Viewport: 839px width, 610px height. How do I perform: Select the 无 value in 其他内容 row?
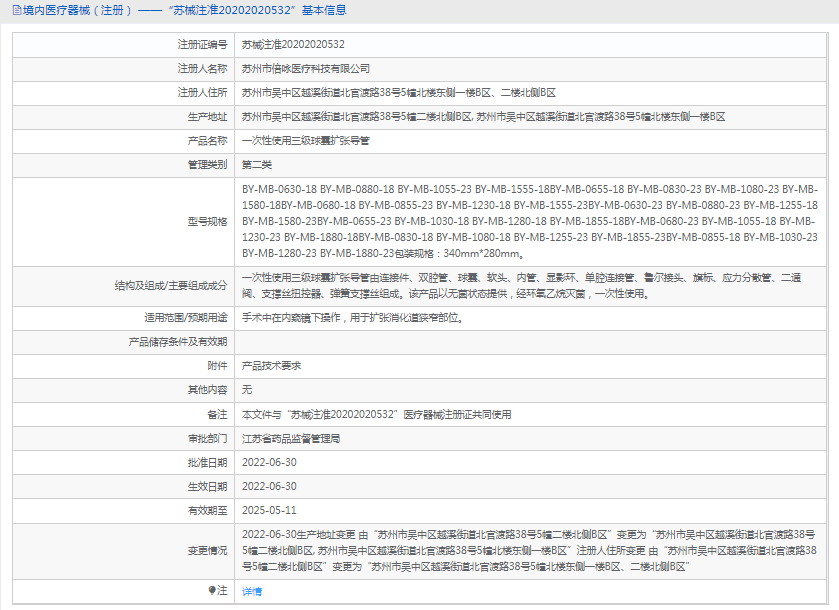tap(247, 390)
